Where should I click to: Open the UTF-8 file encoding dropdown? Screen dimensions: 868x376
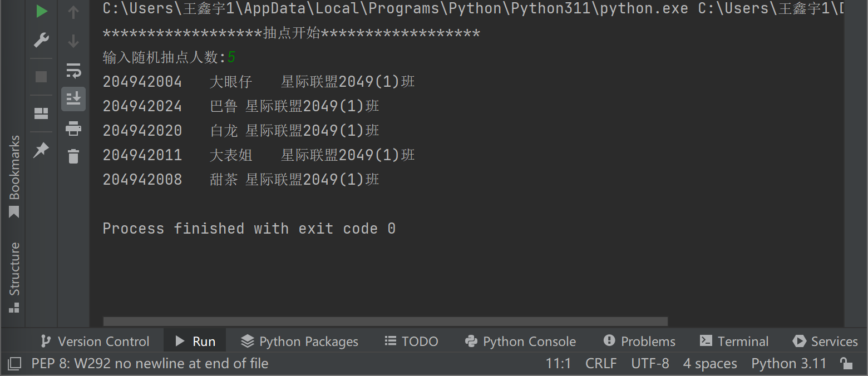pos(650,364)
